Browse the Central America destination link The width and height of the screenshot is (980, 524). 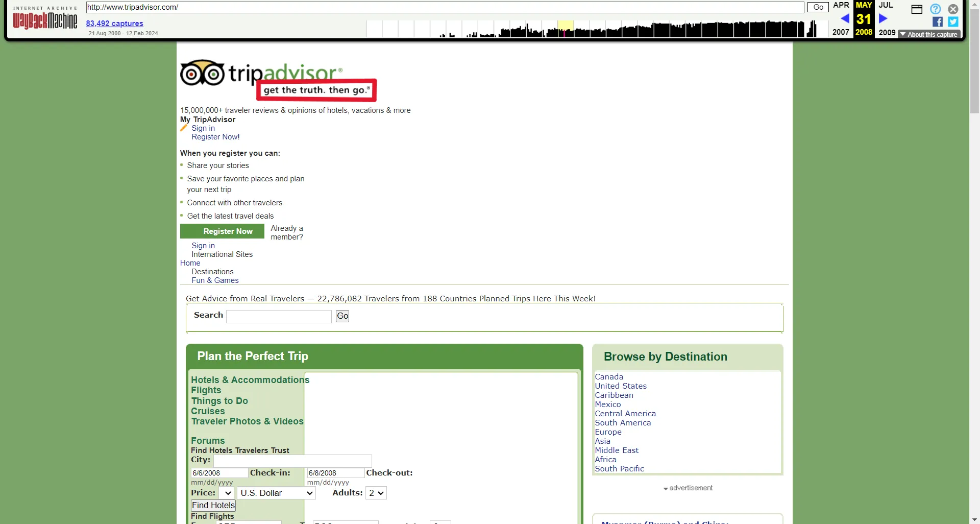click(x=625, y=414)
